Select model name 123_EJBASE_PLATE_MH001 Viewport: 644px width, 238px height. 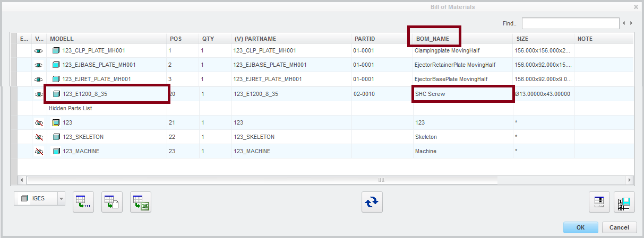pyautogui.click(x=99, y=65)
